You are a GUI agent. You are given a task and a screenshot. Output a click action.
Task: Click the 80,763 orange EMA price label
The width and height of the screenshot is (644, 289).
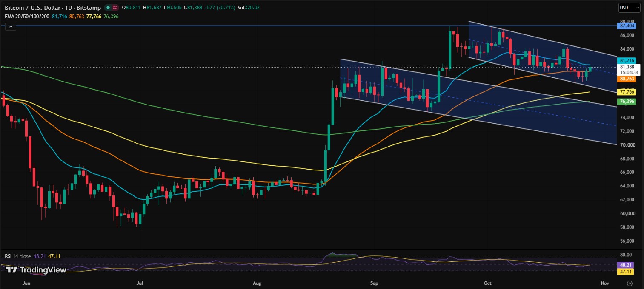(627, 79)
